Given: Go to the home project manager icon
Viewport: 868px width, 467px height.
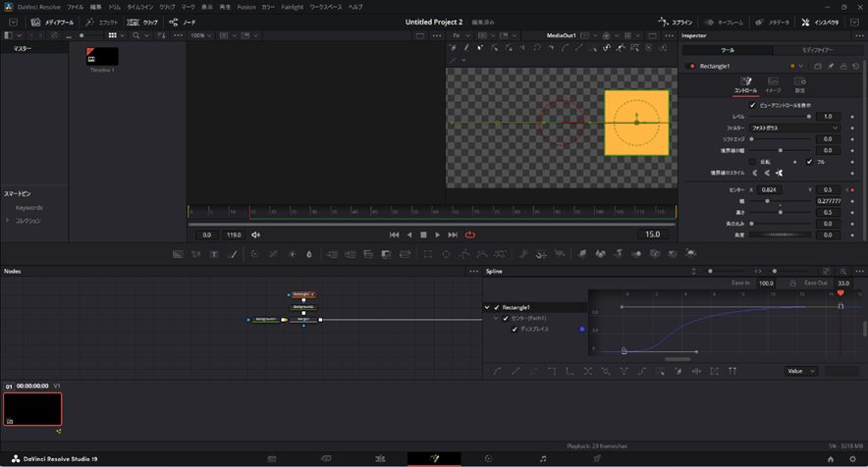Looking at the screenshot, I should click(x=831, y=458).
